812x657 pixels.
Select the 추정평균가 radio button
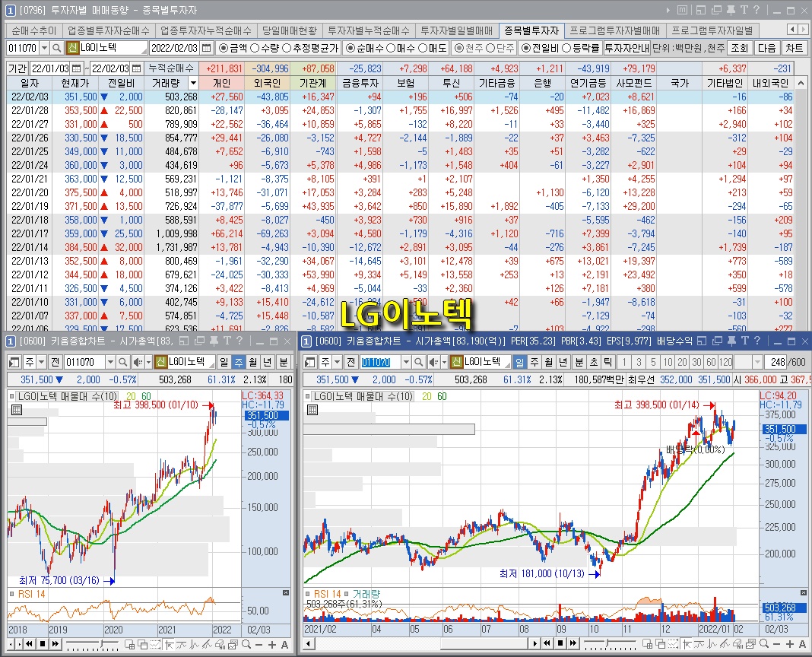click(287, 48)
